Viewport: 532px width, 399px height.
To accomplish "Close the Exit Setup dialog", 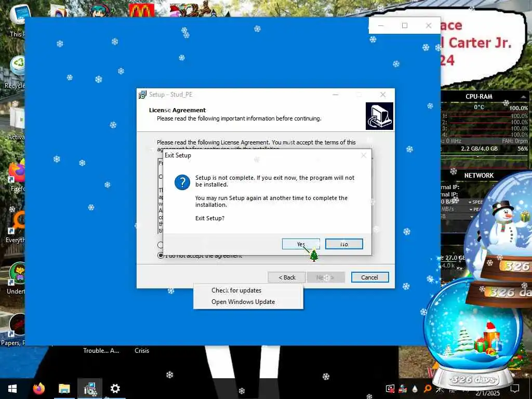I will (364, 155).
